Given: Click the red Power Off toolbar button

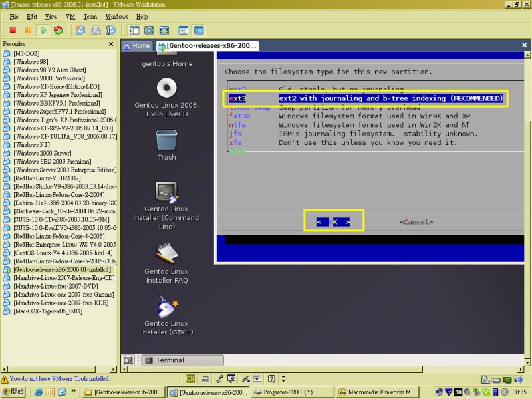Looking at the screenshot, I should pos(13,30).
